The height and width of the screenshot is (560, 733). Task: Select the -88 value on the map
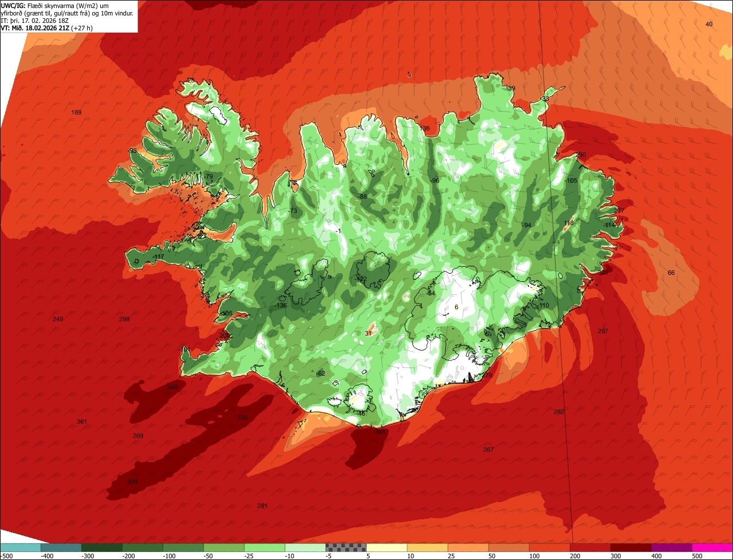pyautogui.click(x=362, y=196)
